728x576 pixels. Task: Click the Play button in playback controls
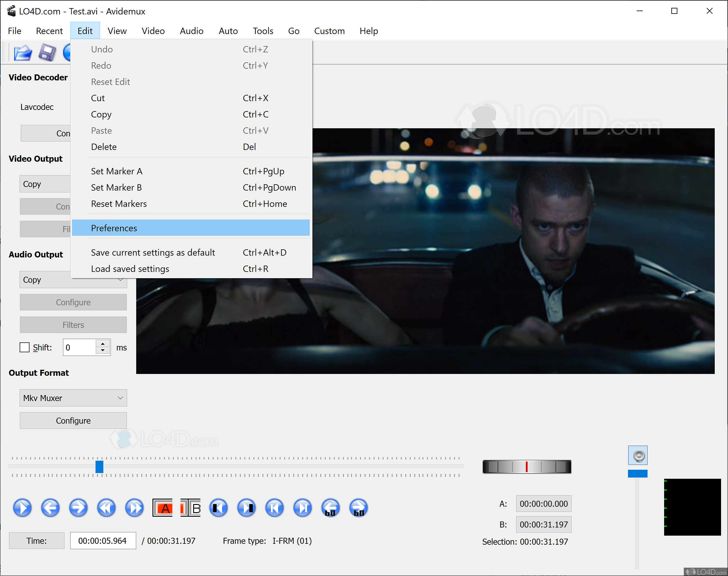pyautogui.click(x=22, y=508)
